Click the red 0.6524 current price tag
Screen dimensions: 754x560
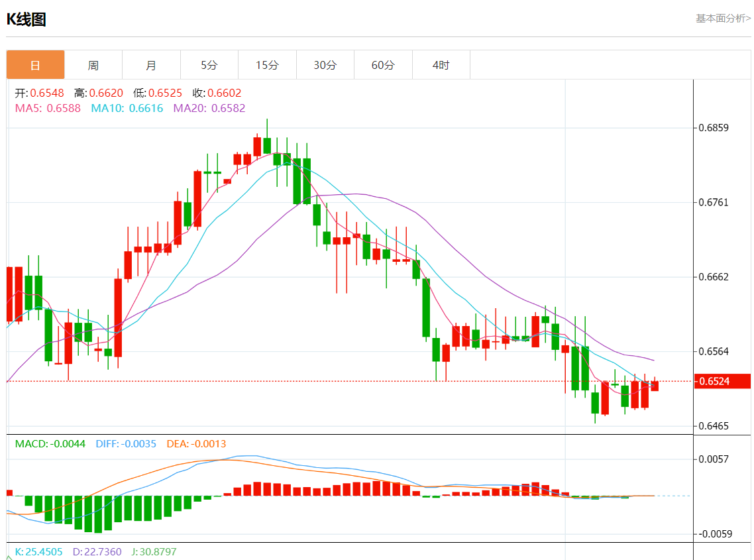point(722,381)
